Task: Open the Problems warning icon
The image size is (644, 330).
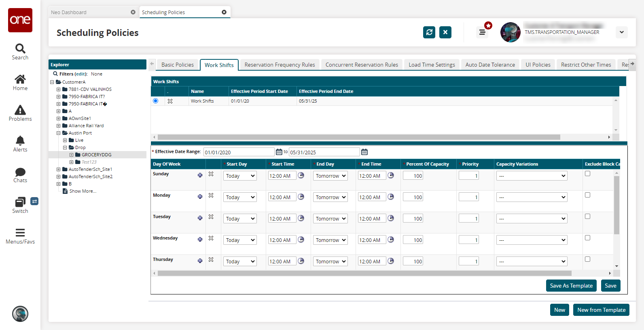Action: point(20,110)
